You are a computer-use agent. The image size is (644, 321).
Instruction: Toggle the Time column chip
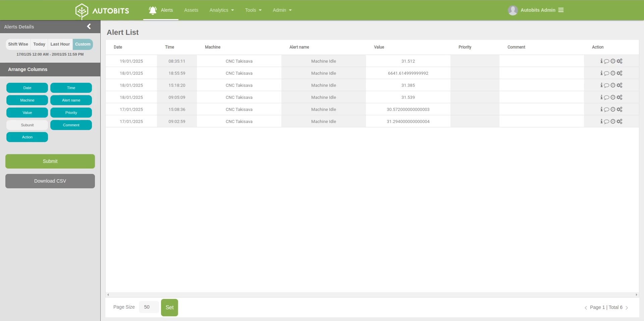coord(71,88)
